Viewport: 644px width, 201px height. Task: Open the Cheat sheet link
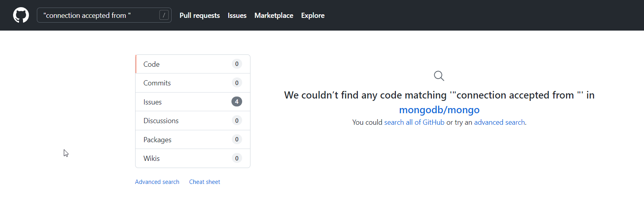(x=204, y=182)
